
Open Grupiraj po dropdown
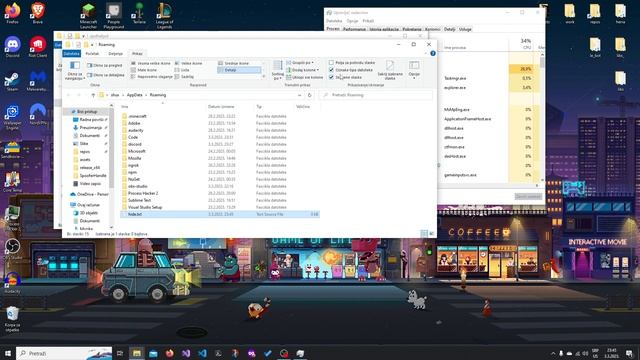tap(300, 62)
